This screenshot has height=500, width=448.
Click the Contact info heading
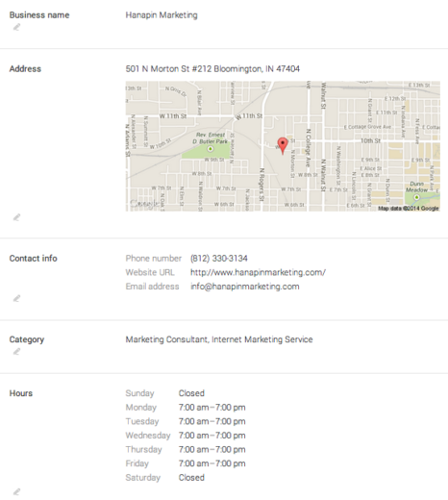click(33, 259)
